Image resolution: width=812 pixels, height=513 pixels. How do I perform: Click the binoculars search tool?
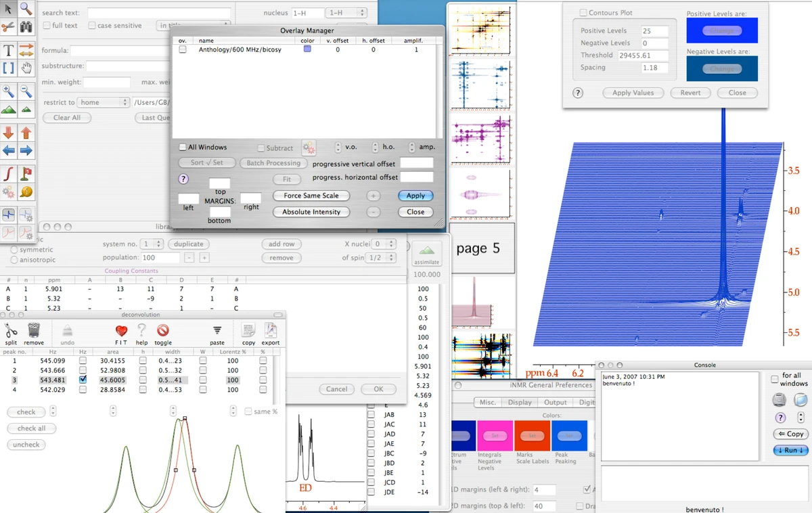click(x=26, y=27)
